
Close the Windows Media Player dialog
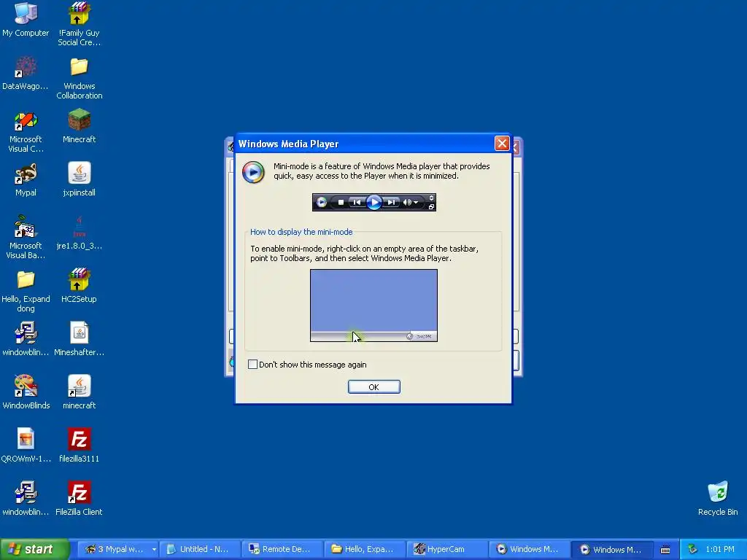(x=502, y=144)
